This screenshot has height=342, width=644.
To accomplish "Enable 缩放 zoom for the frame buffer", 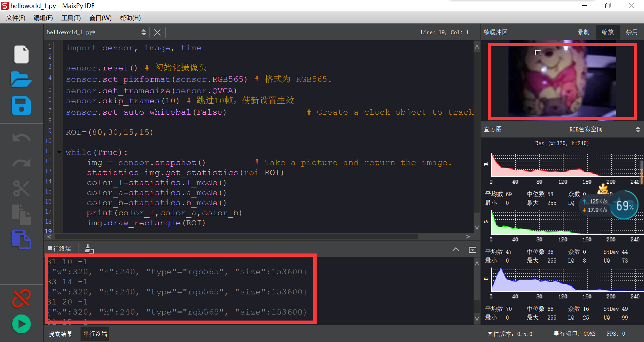I will [x=607, y=32].
